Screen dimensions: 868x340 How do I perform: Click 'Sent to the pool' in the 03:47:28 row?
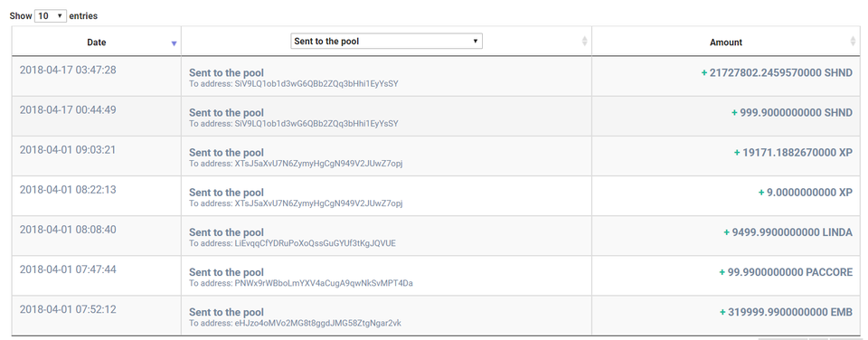coord(226,72)
